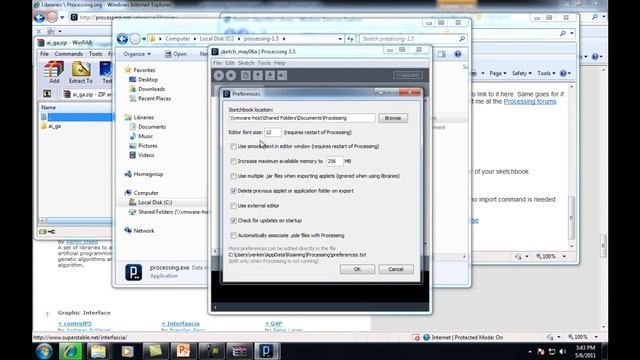Open a sketch using Processing's Open toolbar icon

click(258, 75)
